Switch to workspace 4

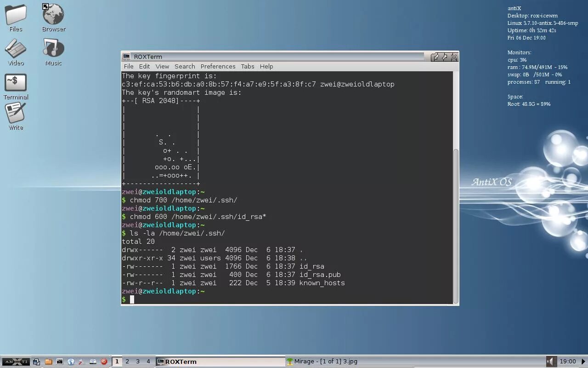[148, 362]
